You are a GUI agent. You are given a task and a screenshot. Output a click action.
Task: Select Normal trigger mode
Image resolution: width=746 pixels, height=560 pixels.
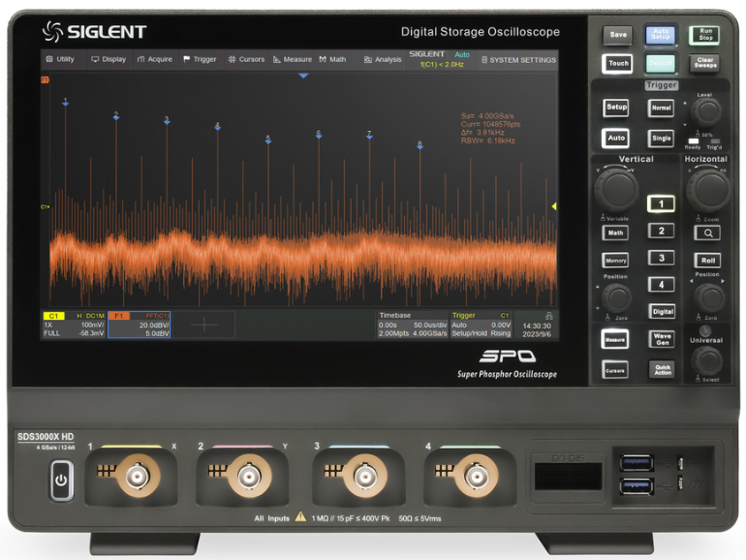click(x=661, y=108)
